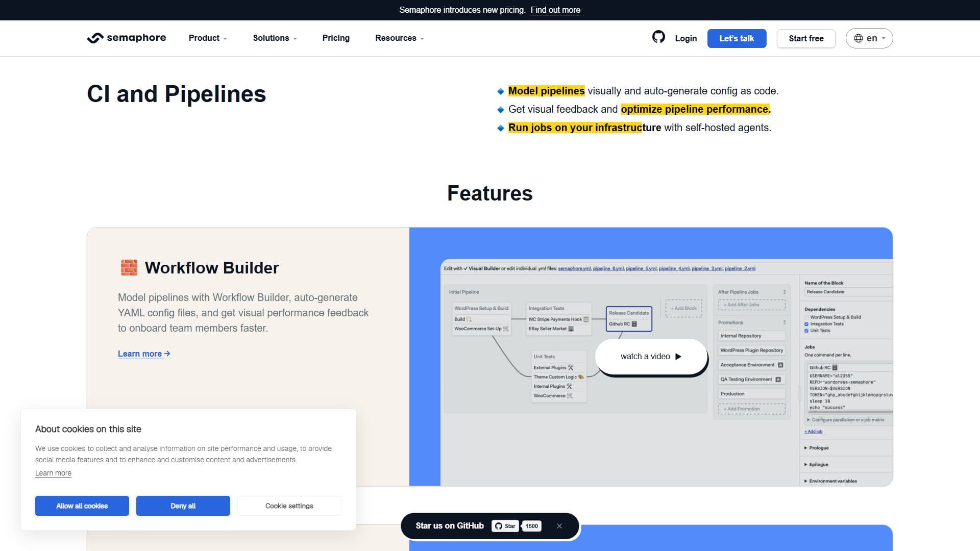
Task: Select the WordPress Plugin Repository promotion
Action: click(752, 350)
